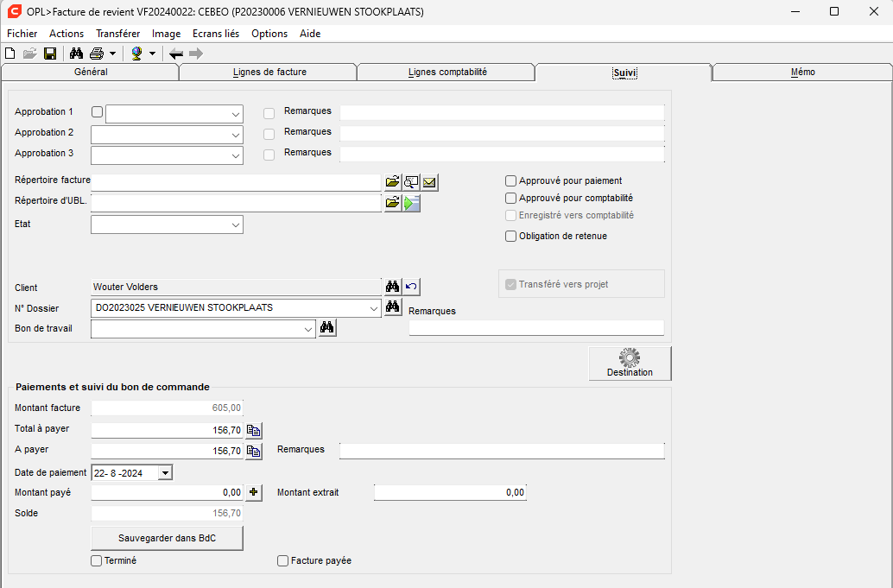
Task: Open the Ecrans liés menu
Action: point(216,34)
